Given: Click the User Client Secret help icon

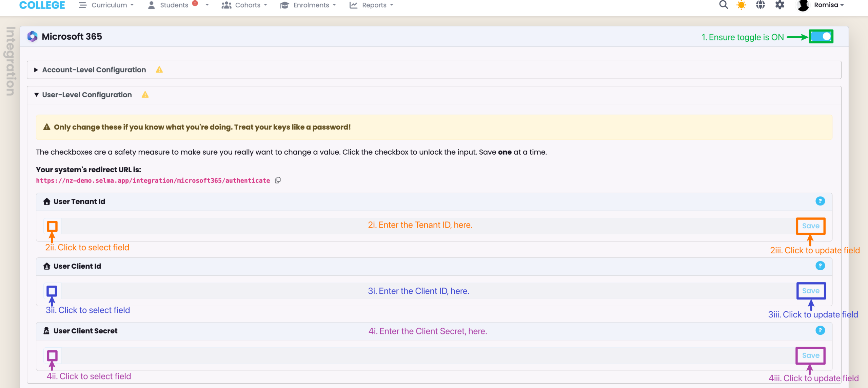Looking at the screenshot, I should [820, 330].
